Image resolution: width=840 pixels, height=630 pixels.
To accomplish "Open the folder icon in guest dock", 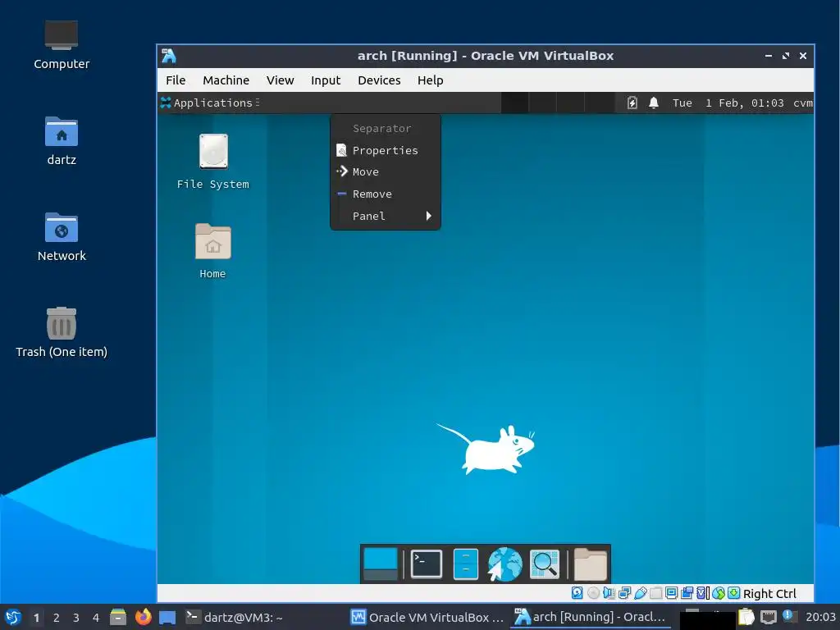I will [x=591, y=564].
